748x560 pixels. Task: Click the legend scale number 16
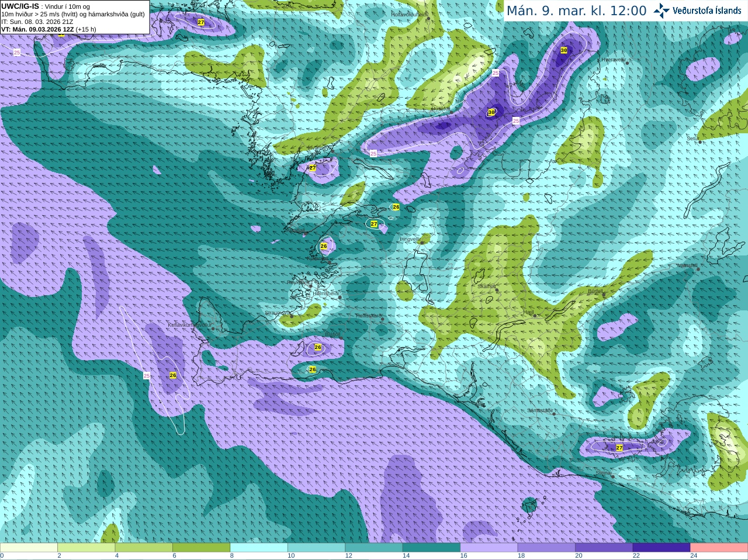(x=463, y=556)
